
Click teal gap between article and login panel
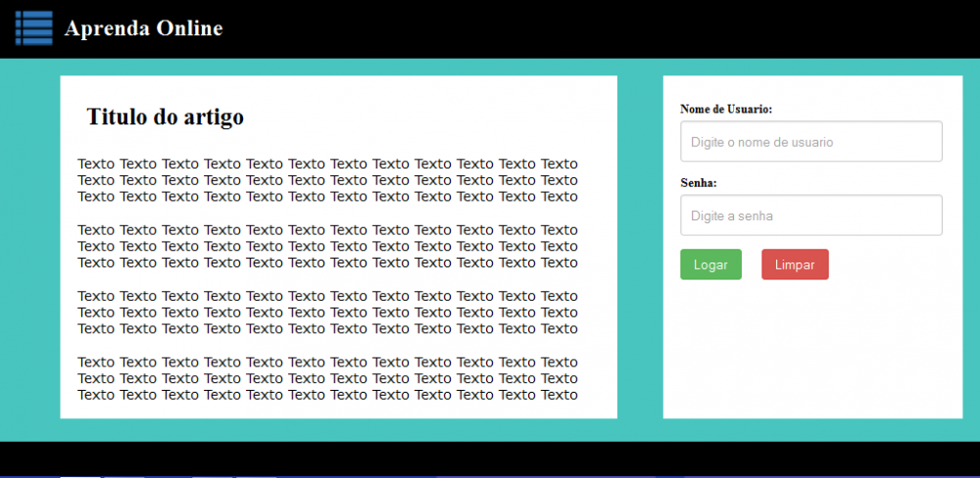pos(640,247)
